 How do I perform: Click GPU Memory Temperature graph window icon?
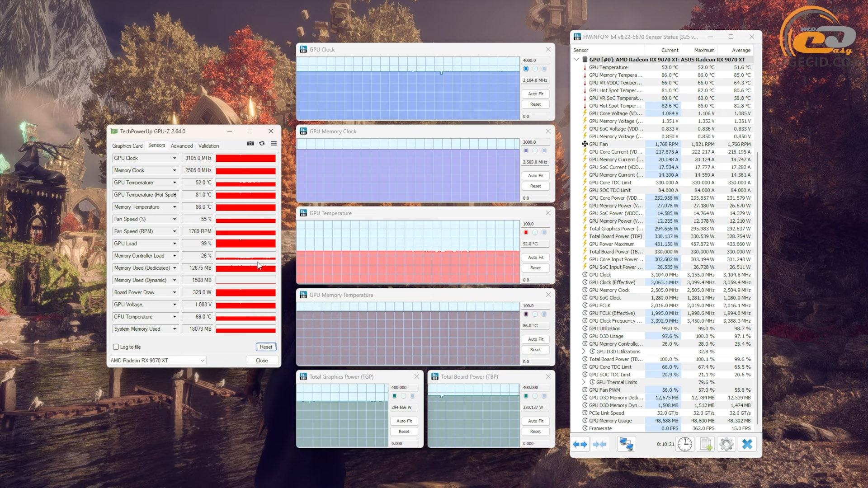[x=303, y=295]
